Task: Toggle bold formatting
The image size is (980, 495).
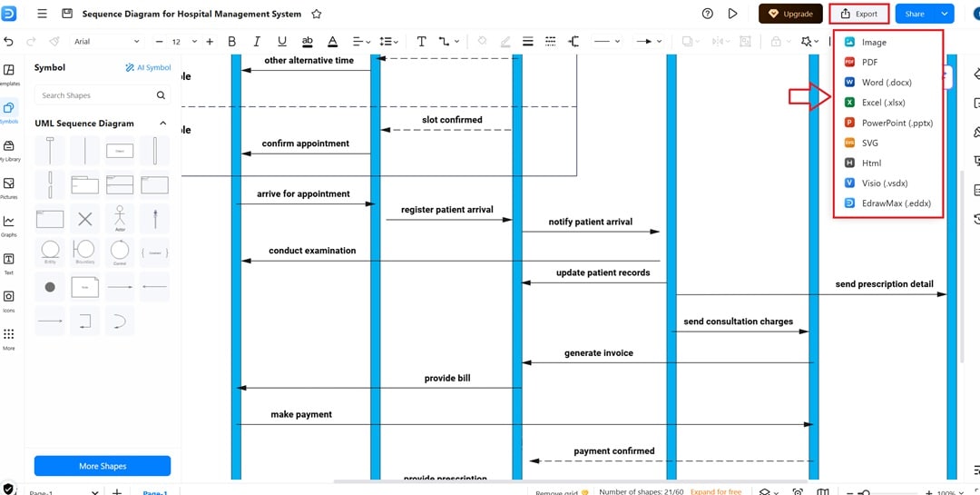Action: pyautogui.click(x=232, y=41)
